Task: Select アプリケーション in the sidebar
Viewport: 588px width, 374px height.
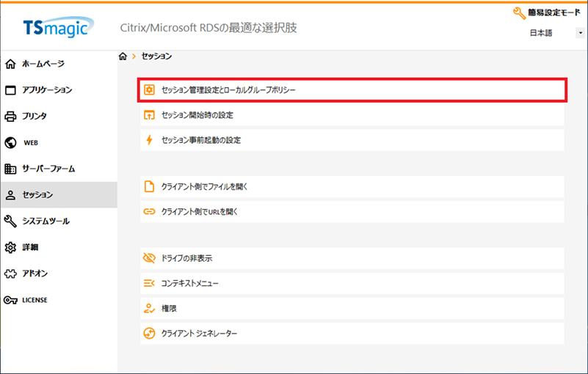Action: click(47, 90)
